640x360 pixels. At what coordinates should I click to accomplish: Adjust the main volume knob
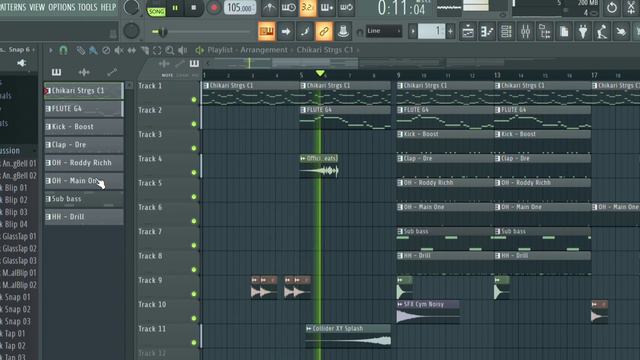(131, 7)
